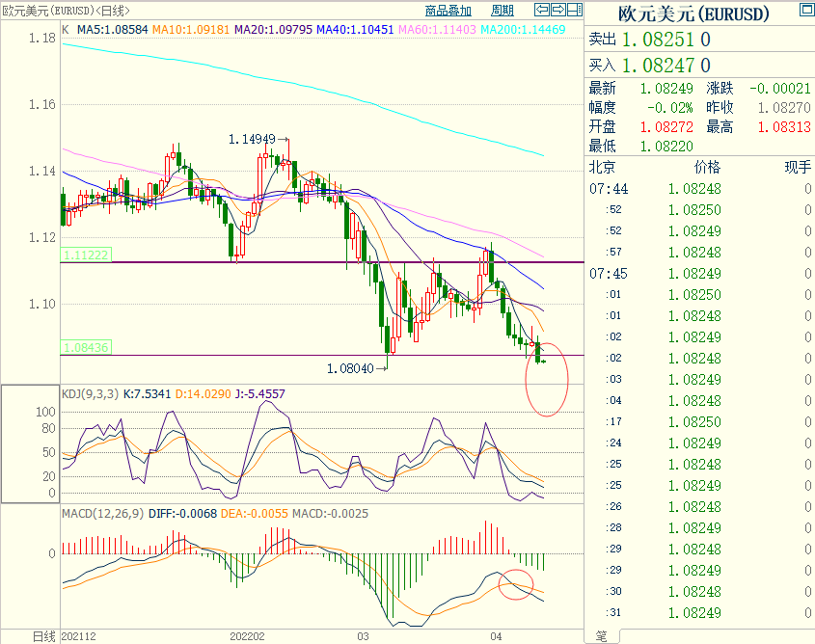The width and height of the screenshot is (815, 644).
Task: Click the 价格 price column header
Action: click(x=707, y=167)
